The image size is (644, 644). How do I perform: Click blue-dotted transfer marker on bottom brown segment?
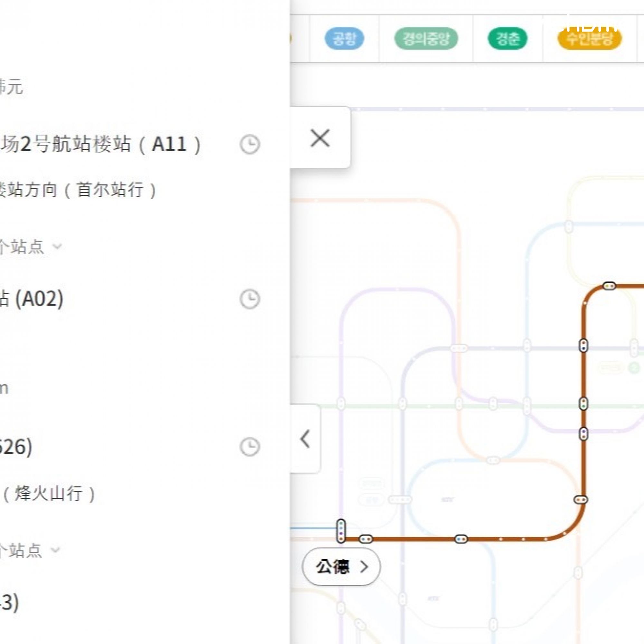[x=461, y=539]
